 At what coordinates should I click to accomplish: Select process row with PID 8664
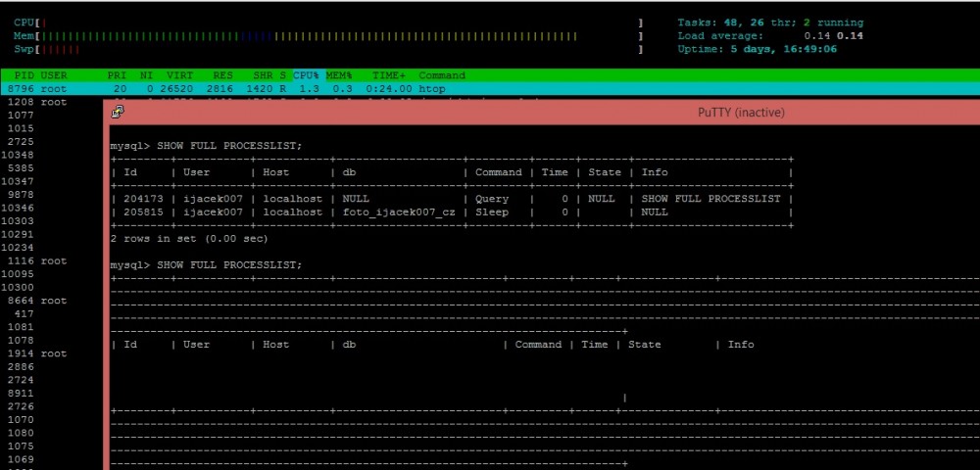pyautogui.click(x=37, y=301)
